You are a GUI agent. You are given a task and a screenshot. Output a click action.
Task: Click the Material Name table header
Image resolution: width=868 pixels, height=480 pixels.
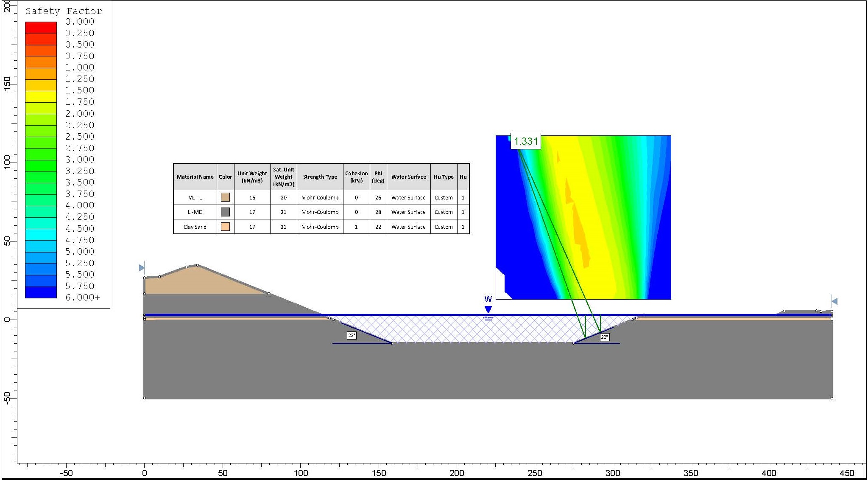pos(195,177)
